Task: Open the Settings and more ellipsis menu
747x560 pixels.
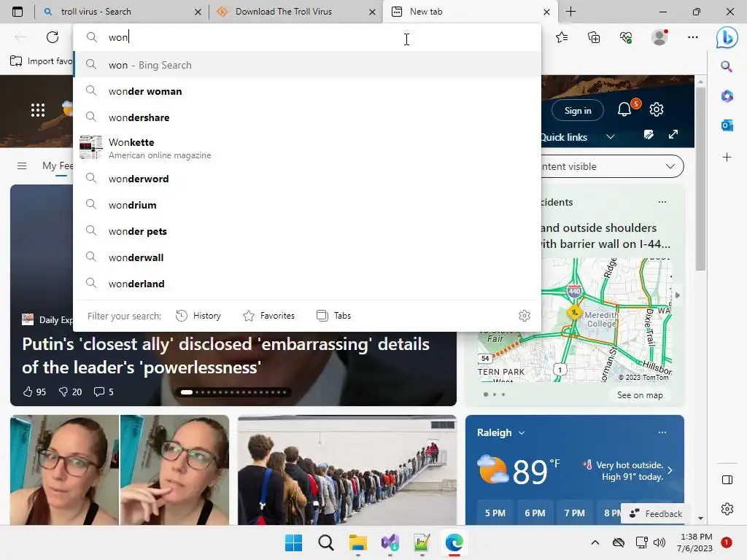Action: click(693, 37)
